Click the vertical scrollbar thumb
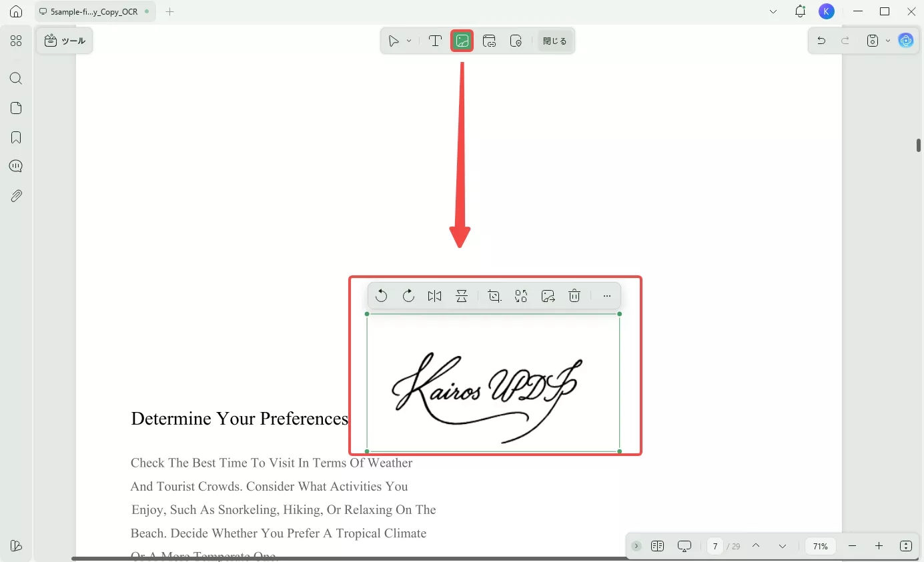This screenshot has height=562, width=924. tap(919, 145)
